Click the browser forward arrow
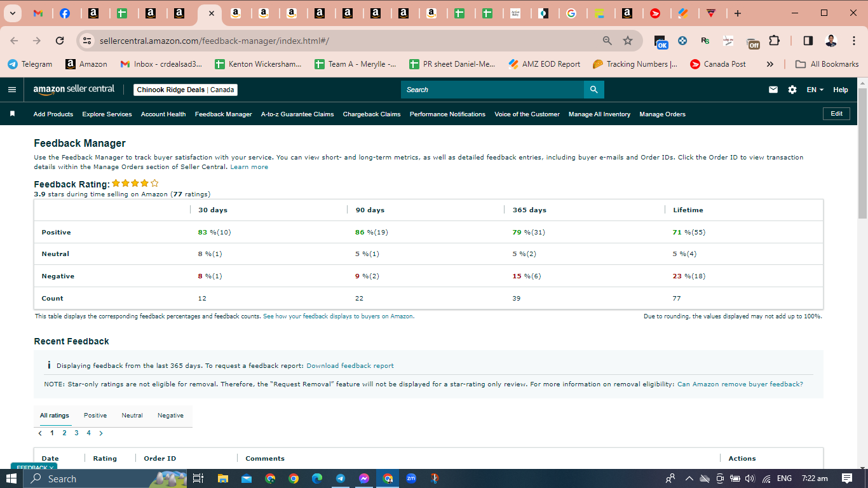868x488 pixels. coord(37,41)
